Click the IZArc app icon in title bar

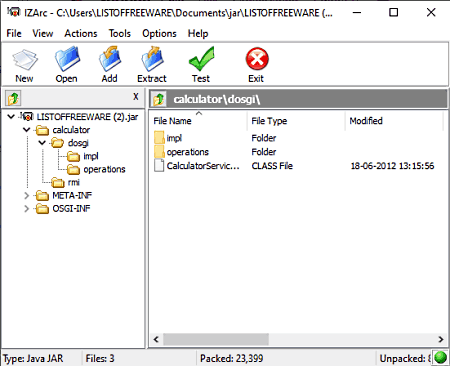[14, 12]
